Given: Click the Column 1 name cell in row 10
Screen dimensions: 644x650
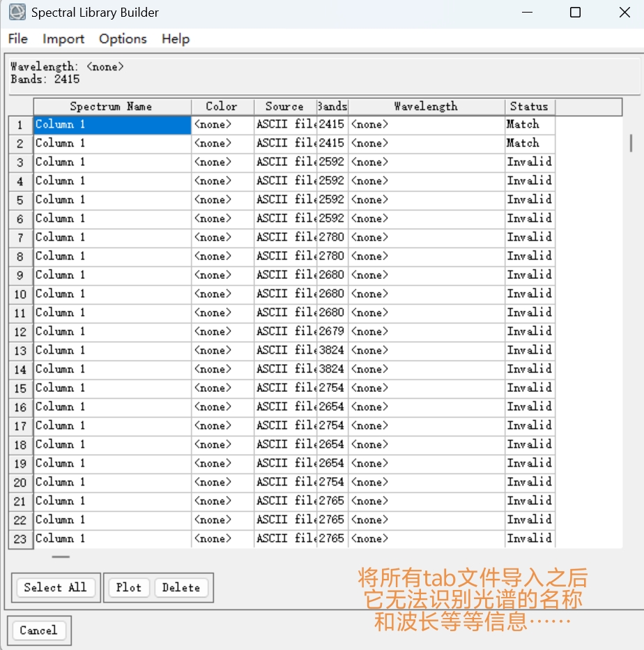Looking at the screenshot, I should click(112, 294).
